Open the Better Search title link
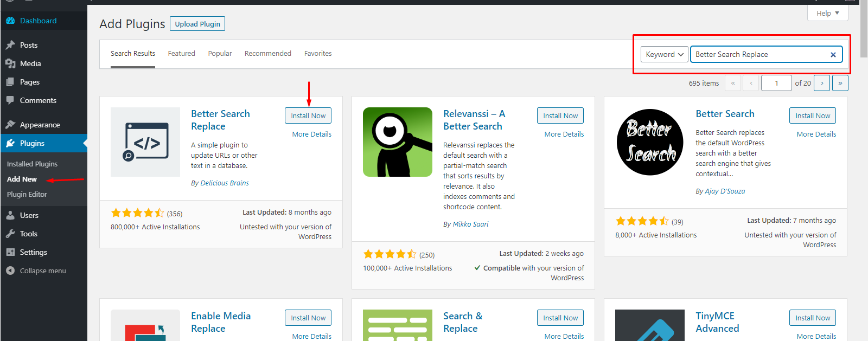Image resolution: width=868 pixels, height=341 pixels. pyautogui.click(x=725, y=114)
